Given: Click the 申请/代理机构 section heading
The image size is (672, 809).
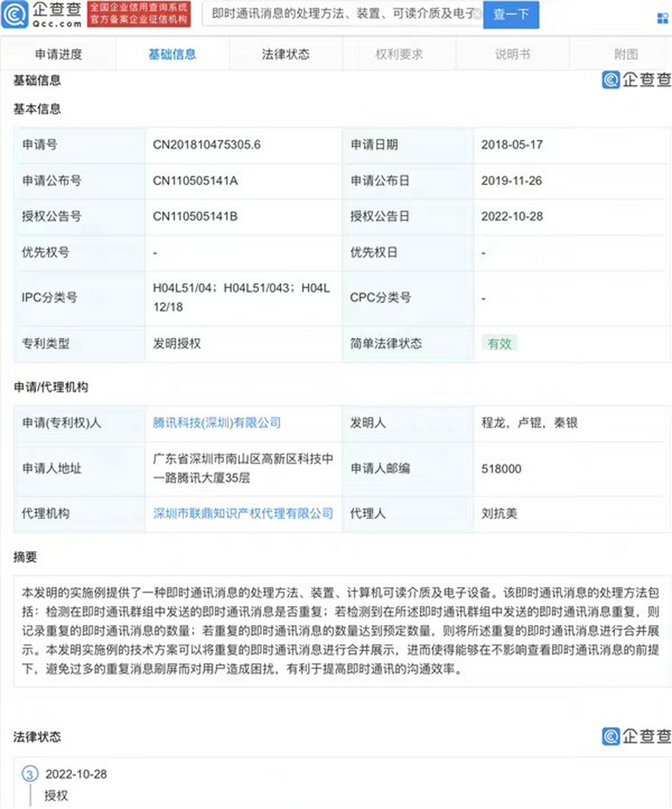Looking at the screenshot, I should pyautogui.click(x=51, y=387).
